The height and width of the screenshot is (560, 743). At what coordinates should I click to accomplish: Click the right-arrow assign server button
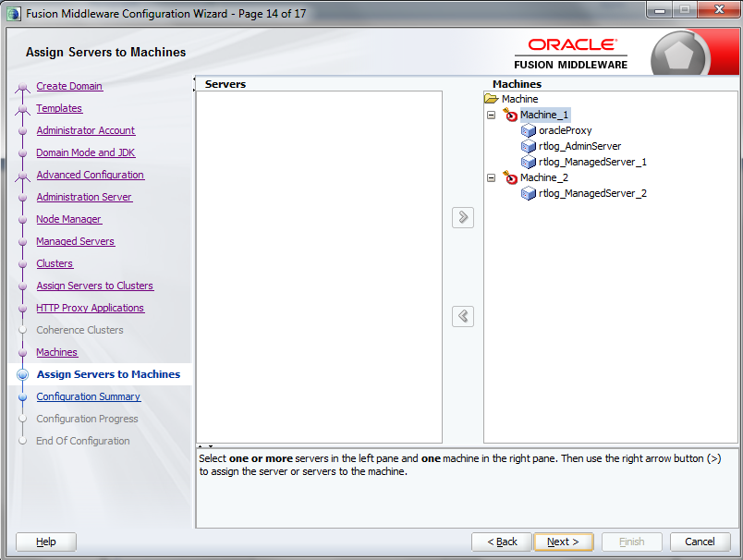coord(462,217)
